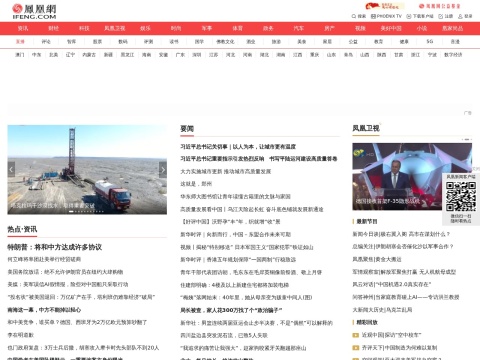The image size is (480, 360).
Task: Open PHOENIX TV link in header
Action: coord(386,16)
